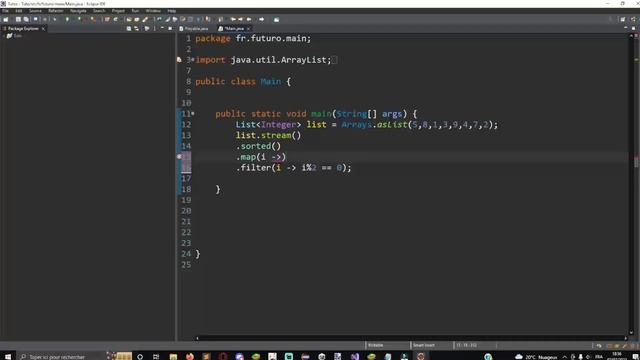The image size is (640, 360).
Task: Open the Windows Start menu
Action: pos(8,356)
